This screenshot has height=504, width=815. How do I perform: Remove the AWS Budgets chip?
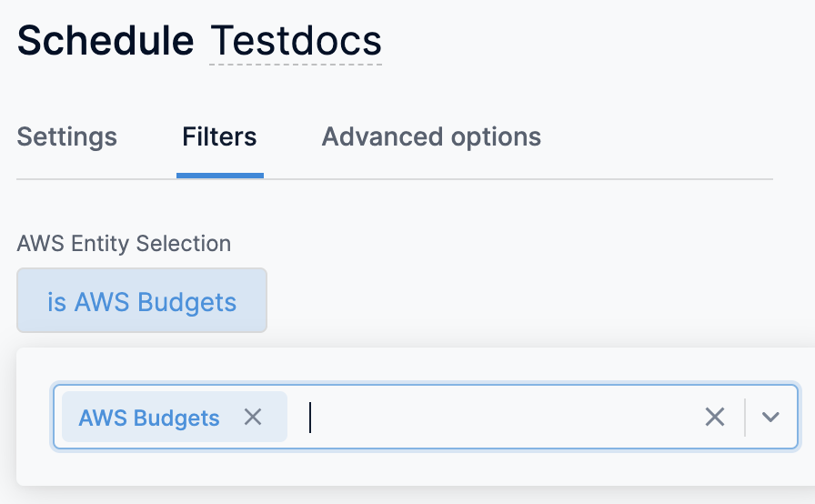click(253, 417)
